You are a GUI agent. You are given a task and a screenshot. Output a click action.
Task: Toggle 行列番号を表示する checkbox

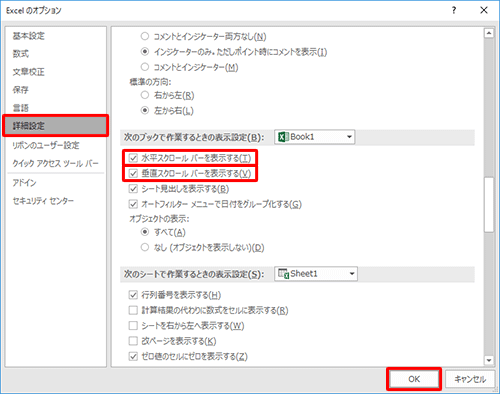133,295
